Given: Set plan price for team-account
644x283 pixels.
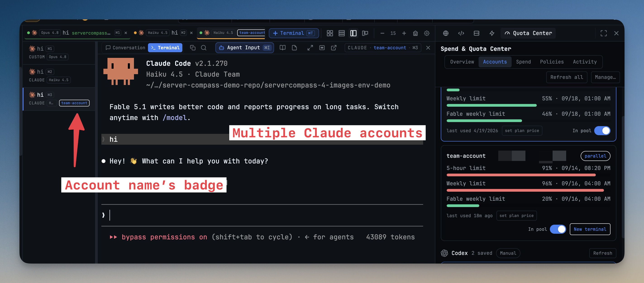Looking at the screenshot, I should 516,216.
